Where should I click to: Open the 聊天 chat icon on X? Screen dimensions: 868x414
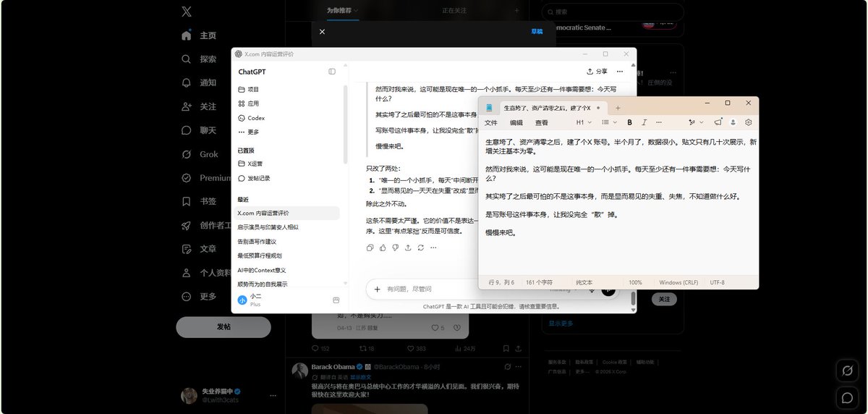point(187,130)
